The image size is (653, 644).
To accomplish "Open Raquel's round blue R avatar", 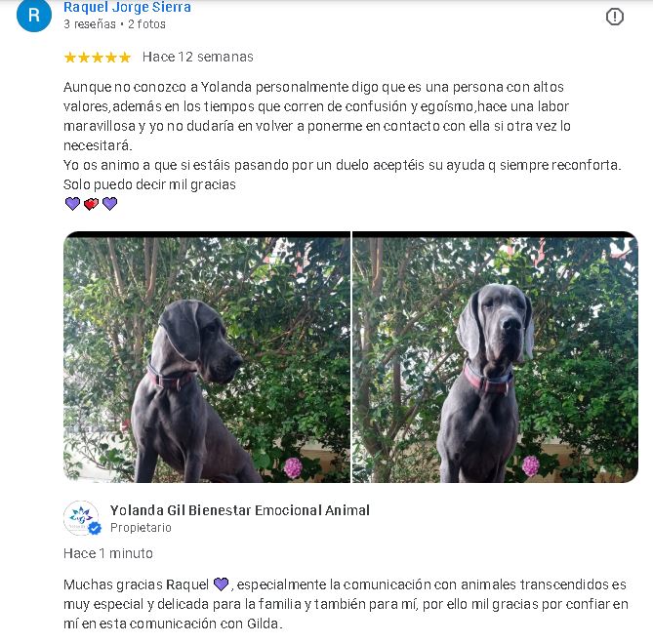I will click(x=34, y=15).
